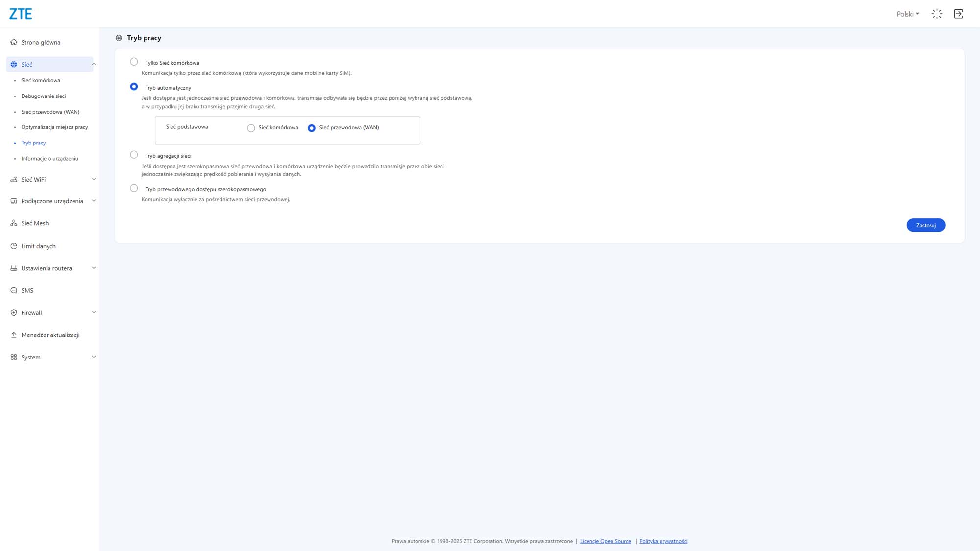Viewport: 980px width, 551px height.
Task: Open the Licencje Open Source link
Action: 605,541
